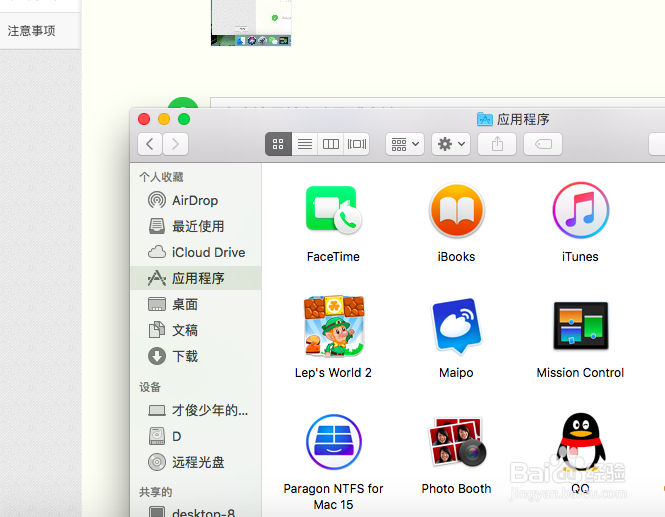Open AirDrop in the Finder sidebar
This screenshot has height=517, width=665.
click(x=196, y=200)
